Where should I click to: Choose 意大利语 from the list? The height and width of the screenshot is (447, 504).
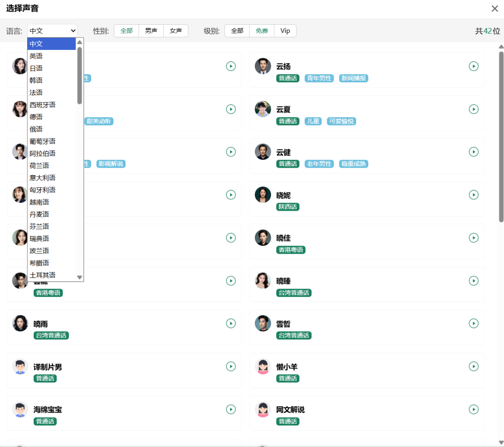(x=52, y=177)
